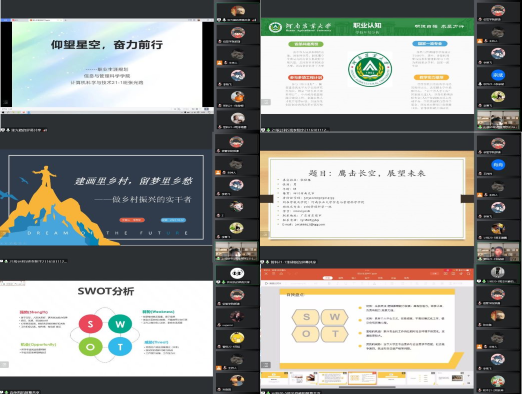Click the title 仰望星空，奋力前行
The image size is (522, 394).
pyautogui.click(x=107, y=44)
